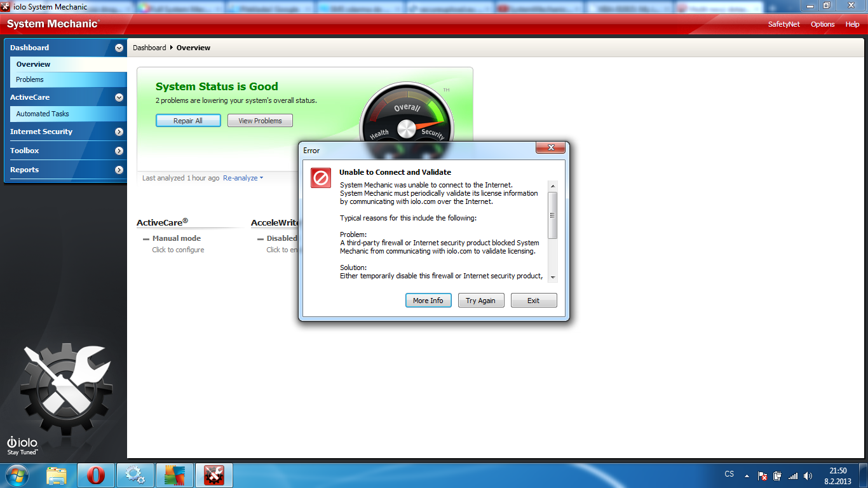Open AVG from the taskbar
This screenshot has height=488, width=868.
[174, 475]
